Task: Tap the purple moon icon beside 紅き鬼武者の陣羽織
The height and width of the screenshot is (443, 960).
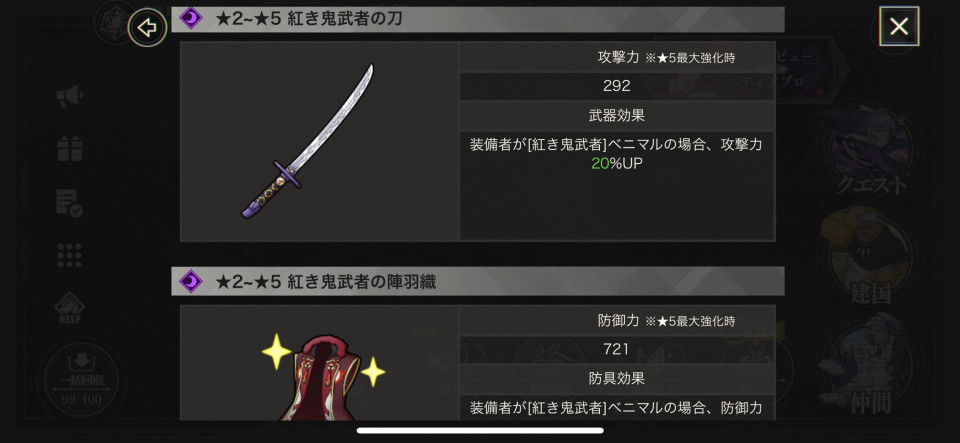Action: pos(190,281)
